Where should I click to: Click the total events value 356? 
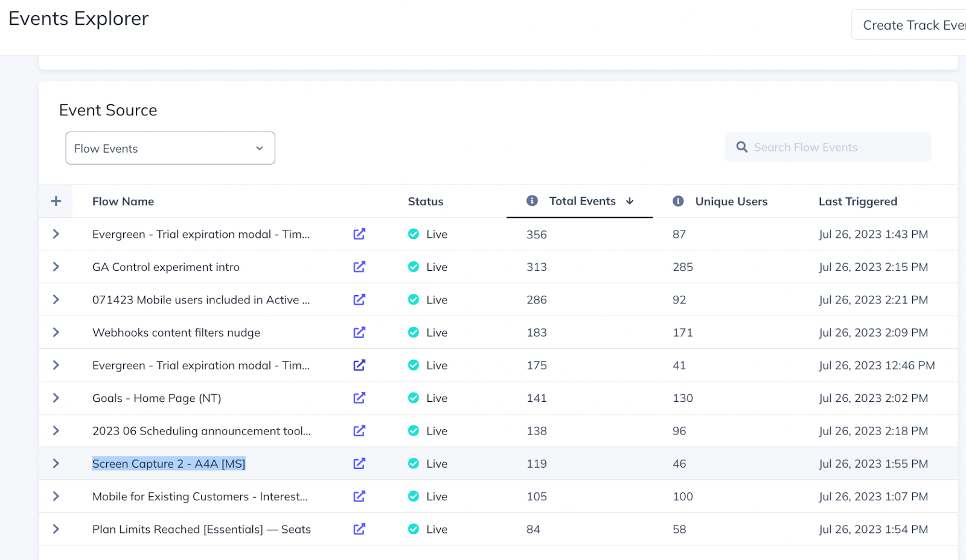point(537,234)
